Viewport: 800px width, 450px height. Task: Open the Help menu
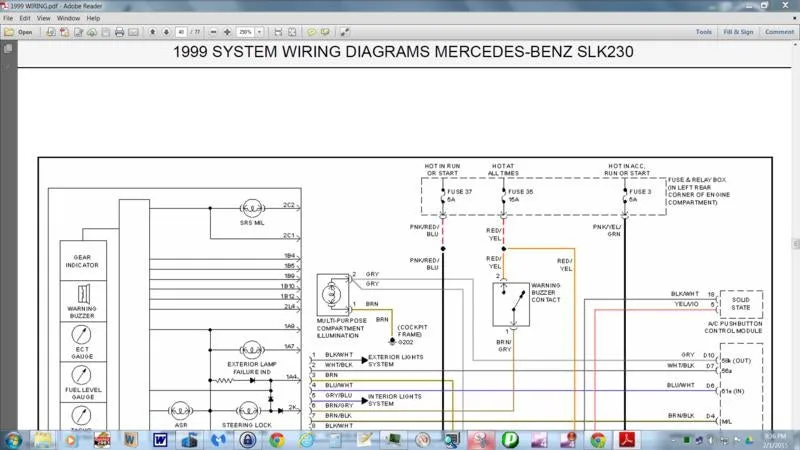tap(93, 18)
